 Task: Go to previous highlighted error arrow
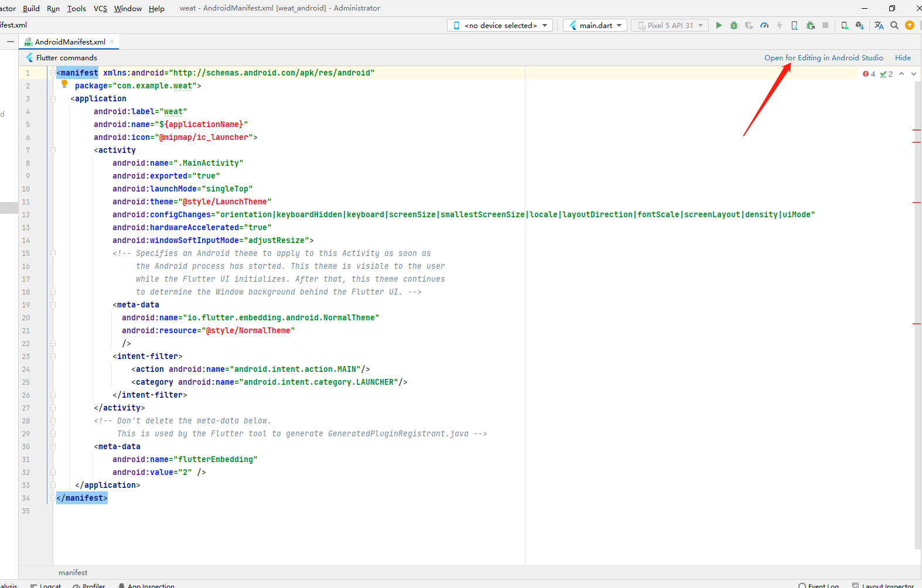[901, 74]
